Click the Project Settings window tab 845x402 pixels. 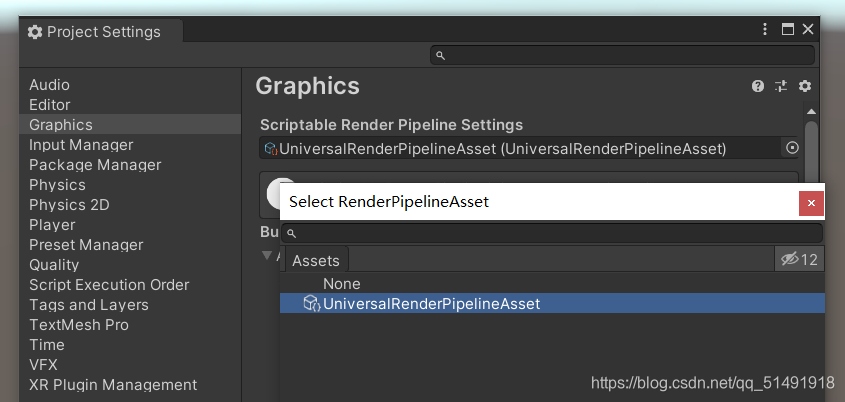tap(101, 31)
